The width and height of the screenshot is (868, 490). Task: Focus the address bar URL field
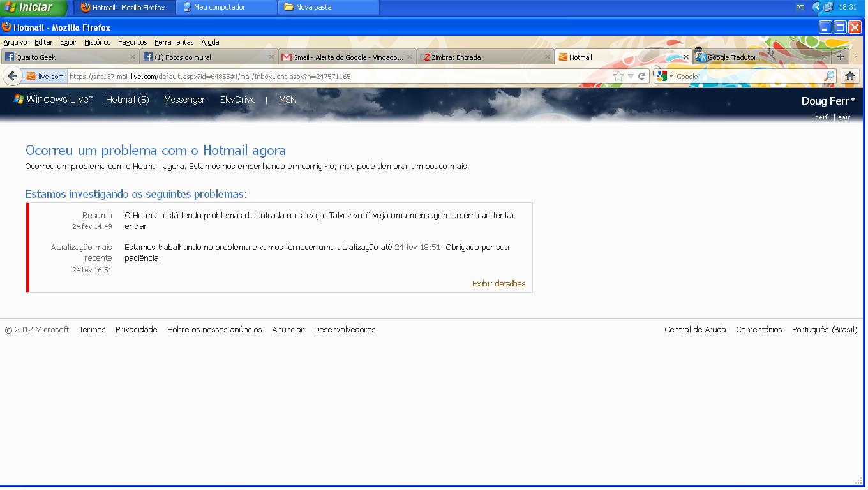coord(338,77)
